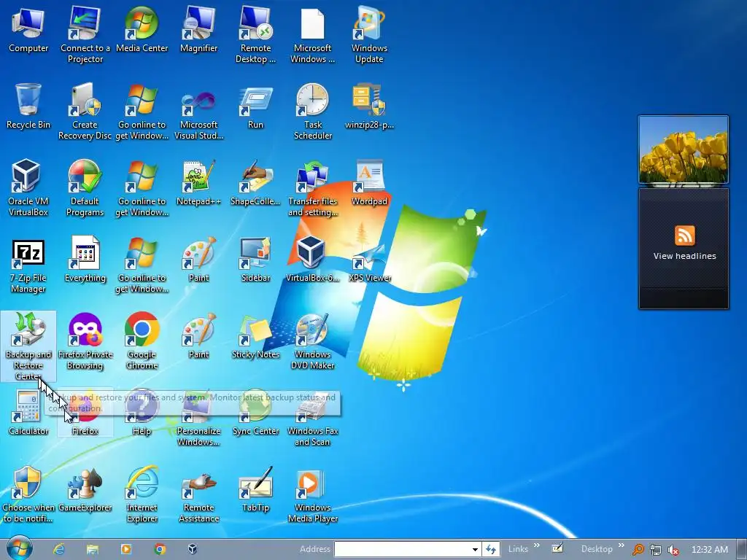The image size is (747, 560).
Task: Select the Microsoft Windows blank file icon
Action: [312, 34]
